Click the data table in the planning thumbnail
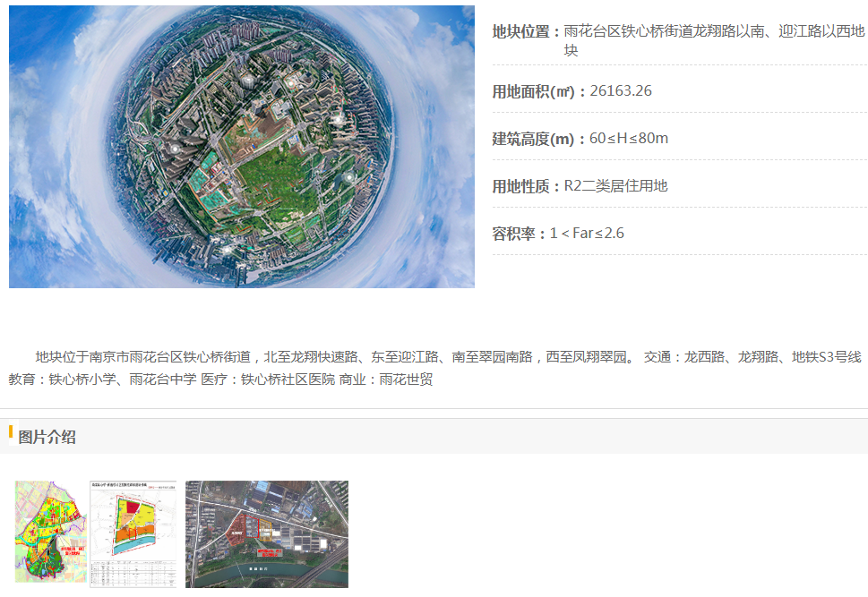The image size is (868, 597). (x=133, y=573)
